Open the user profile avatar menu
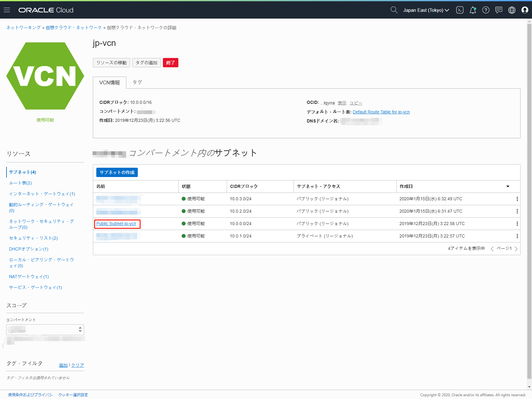532x399 pixels. click(525, 10)
